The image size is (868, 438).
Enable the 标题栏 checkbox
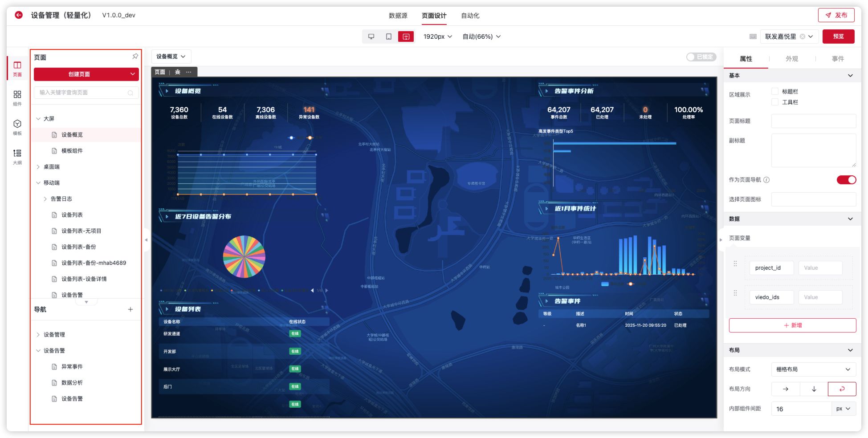tap(775, 91)
